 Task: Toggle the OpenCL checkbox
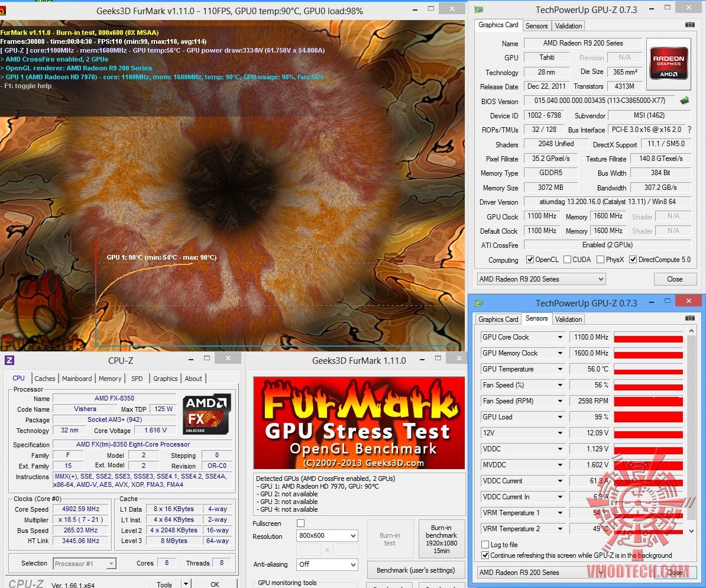[530, 260]
